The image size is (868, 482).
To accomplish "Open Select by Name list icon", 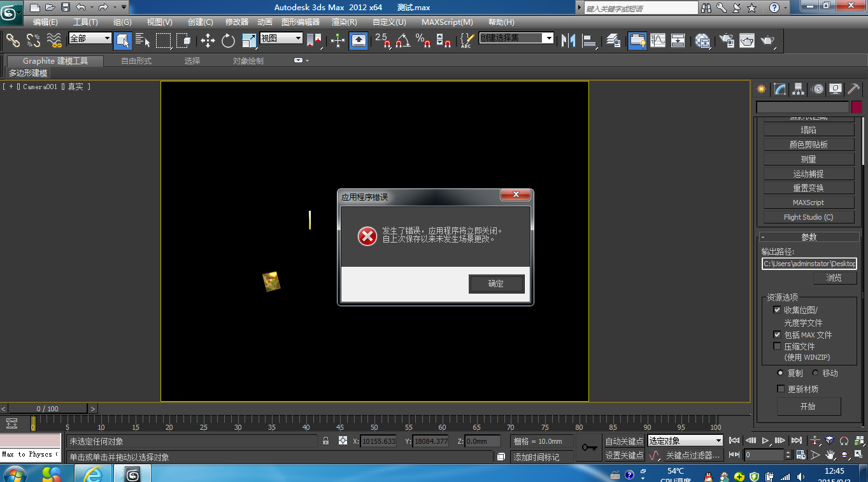I will point(143,41).
